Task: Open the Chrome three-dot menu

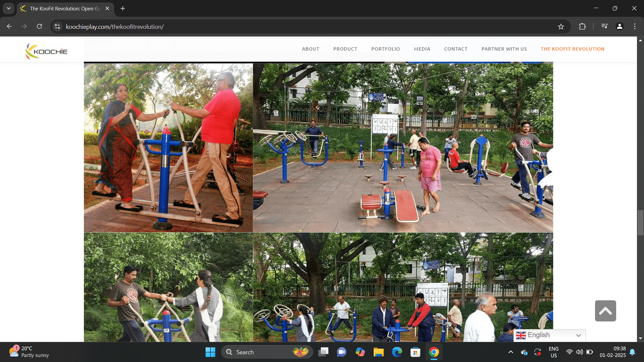Action: tap(635, 26)
